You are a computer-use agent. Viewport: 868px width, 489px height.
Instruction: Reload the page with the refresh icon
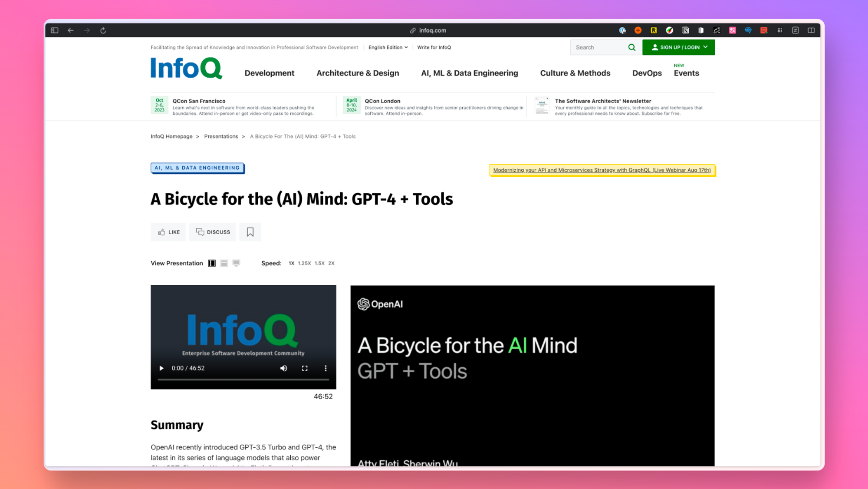coord(103,30)
